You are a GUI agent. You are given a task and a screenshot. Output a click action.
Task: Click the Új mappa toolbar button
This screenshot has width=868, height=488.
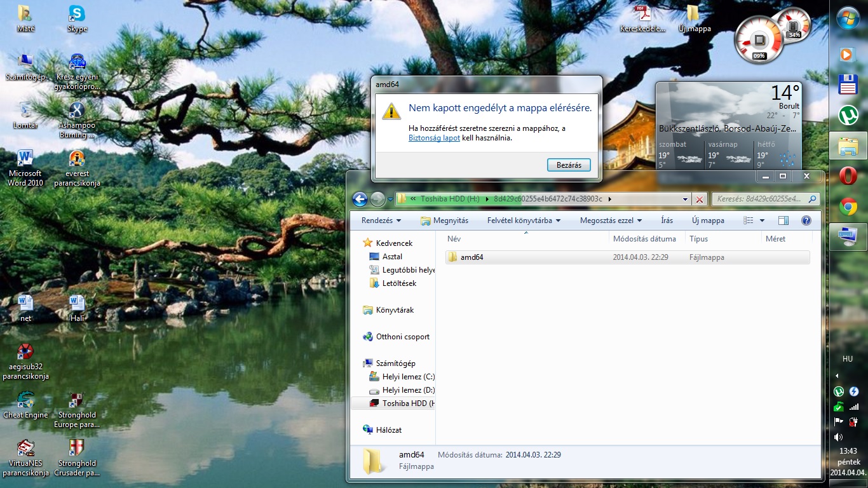[708, 220]
